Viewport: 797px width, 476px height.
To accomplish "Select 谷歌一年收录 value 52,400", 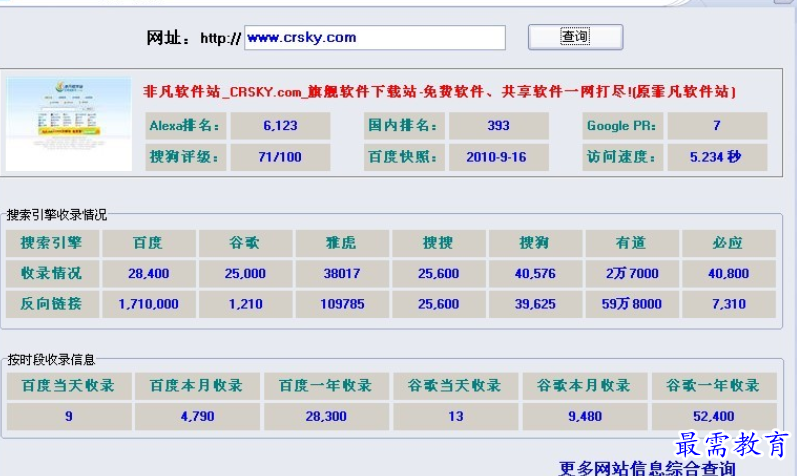I will pyautogui.click(x=714, y=416).
